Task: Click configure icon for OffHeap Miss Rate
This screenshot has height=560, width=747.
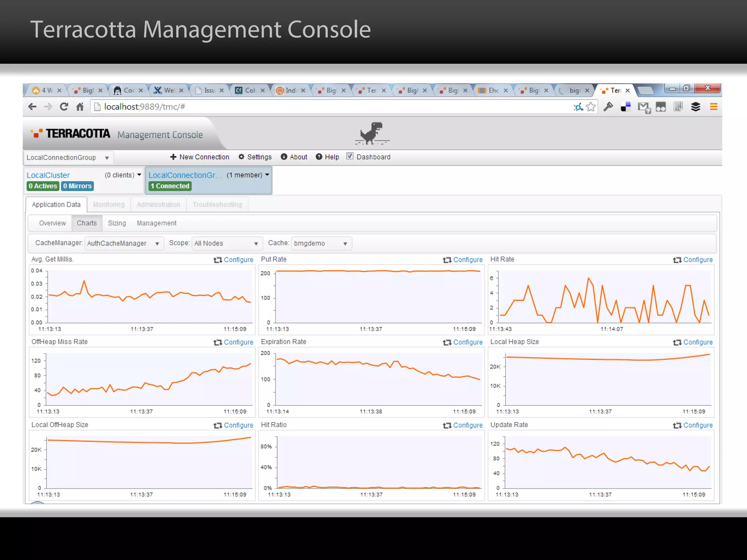Action: (218, 342)
